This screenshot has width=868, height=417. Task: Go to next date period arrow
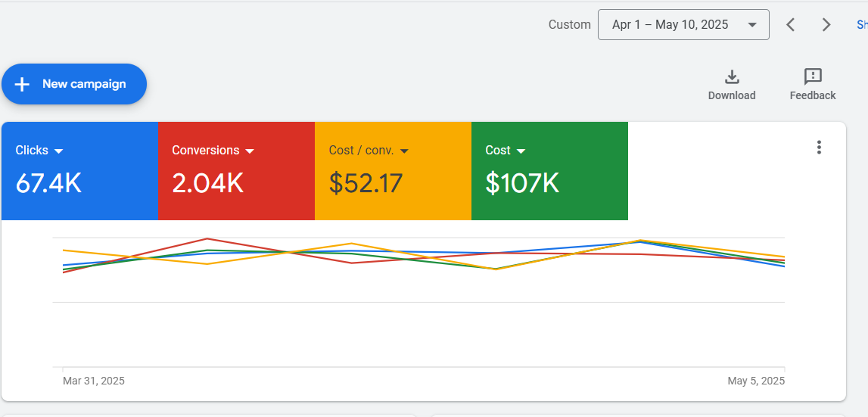(x=826, y=25)
